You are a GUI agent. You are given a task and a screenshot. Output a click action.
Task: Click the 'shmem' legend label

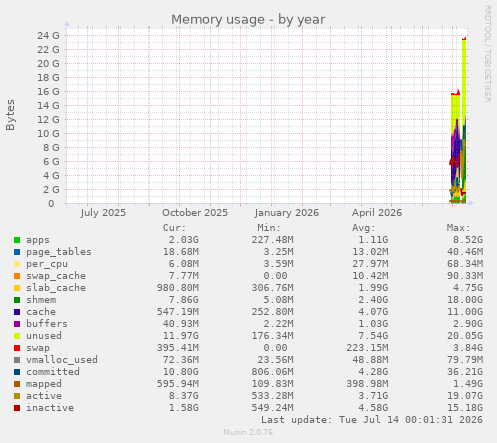41,300
